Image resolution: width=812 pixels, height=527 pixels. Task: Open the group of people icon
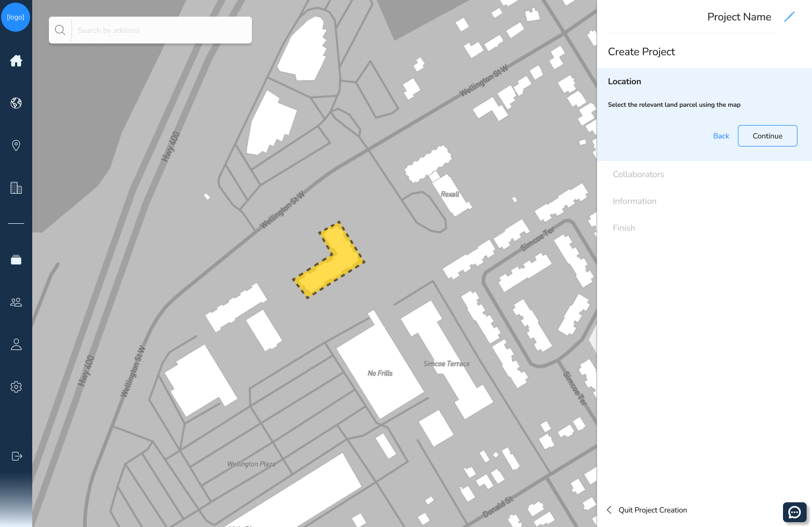pyautogui.click(x=16, y=302)
